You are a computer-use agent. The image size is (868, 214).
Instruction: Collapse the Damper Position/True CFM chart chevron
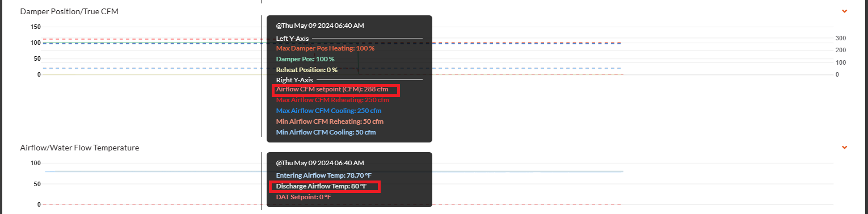coord(844,11)
